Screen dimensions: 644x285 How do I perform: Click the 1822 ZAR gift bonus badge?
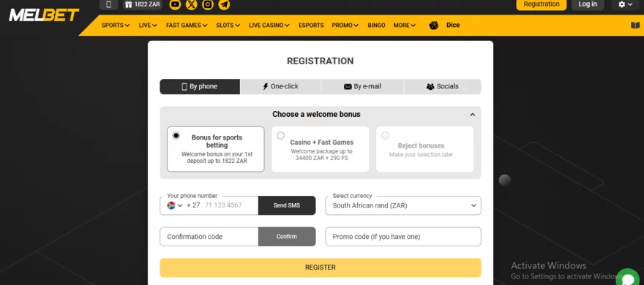142,4
